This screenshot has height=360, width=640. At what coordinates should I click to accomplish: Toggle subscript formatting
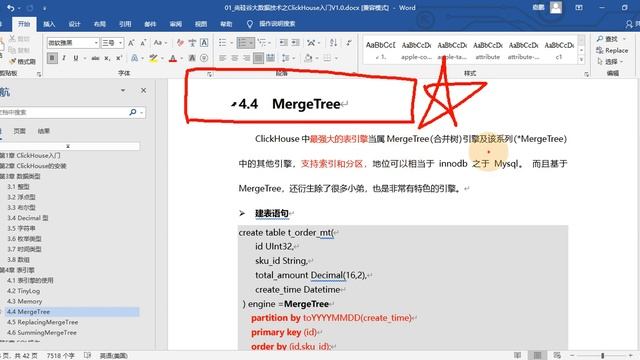tap(107, 58)
